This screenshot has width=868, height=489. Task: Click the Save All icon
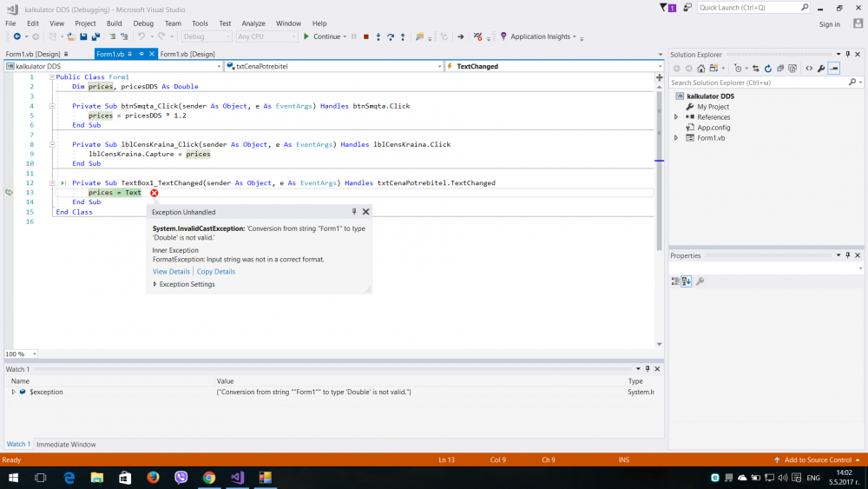click(95, 36)
